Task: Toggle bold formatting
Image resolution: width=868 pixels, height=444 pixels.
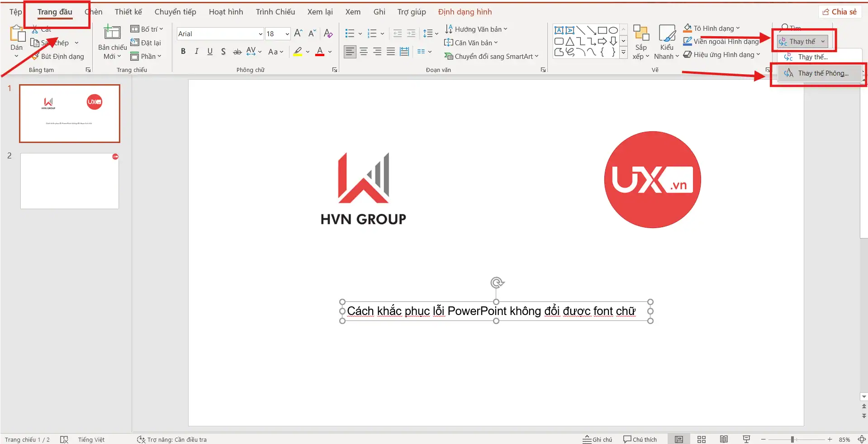Action: click(183, 51)
